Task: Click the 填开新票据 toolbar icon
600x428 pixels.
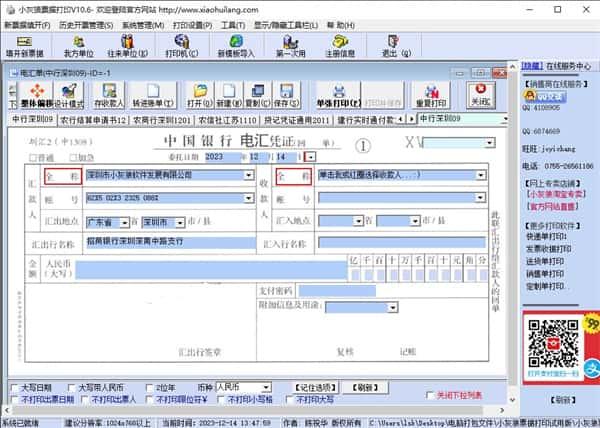Action: click(x=27, y=45)
